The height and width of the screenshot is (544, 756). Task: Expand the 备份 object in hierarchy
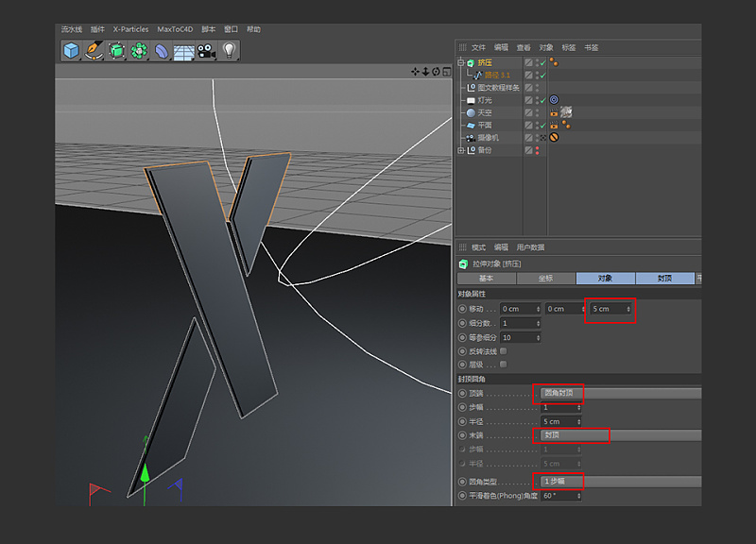[460, 150]
